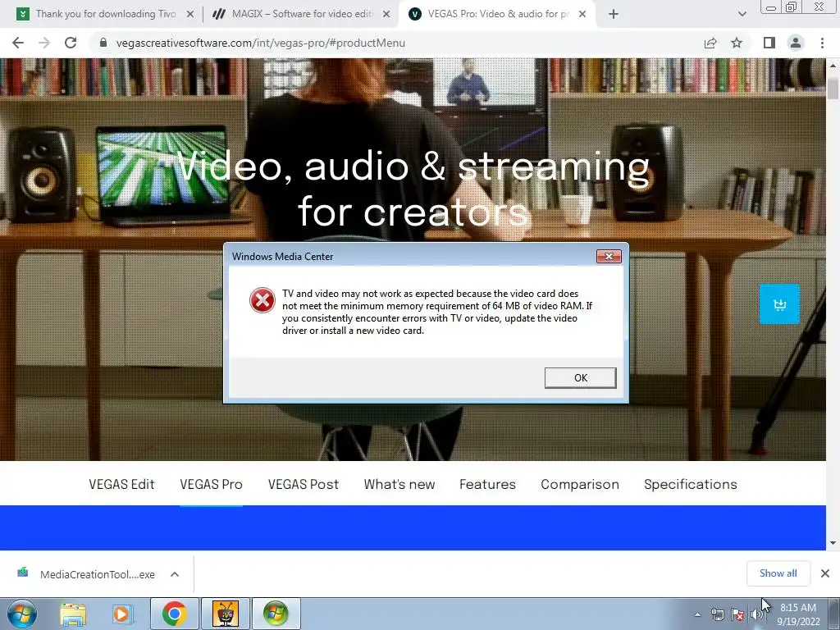Viewport: 840px width, 630px height.
Task: Open the TiVo app in taskbar
Action: 225,614
